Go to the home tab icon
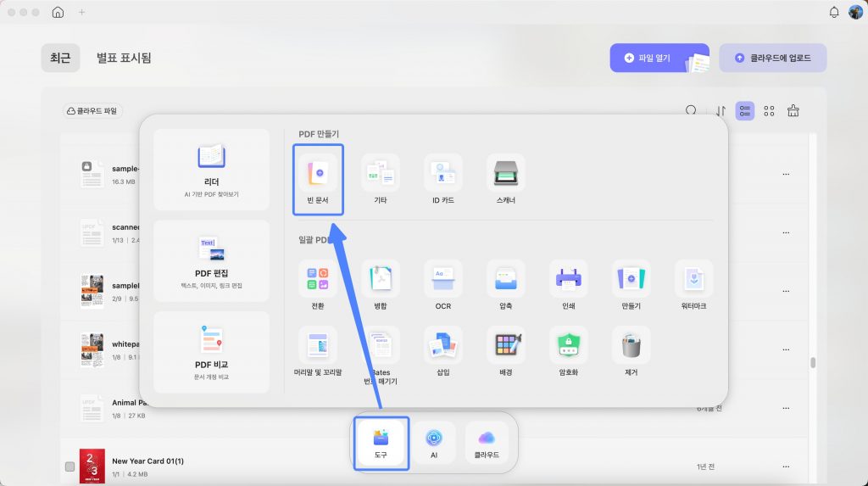This screenshot has width=868, height=486. pos(58,12)
